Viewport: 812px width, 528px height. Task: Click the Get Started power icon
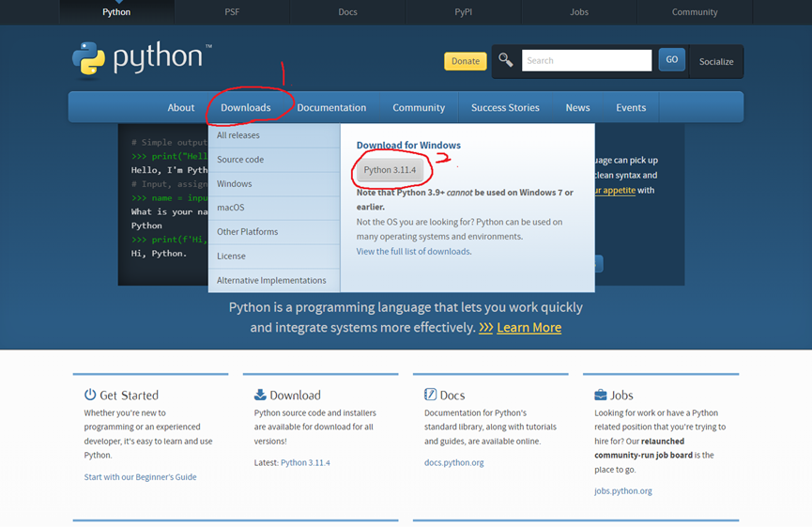tap(90, 395)
